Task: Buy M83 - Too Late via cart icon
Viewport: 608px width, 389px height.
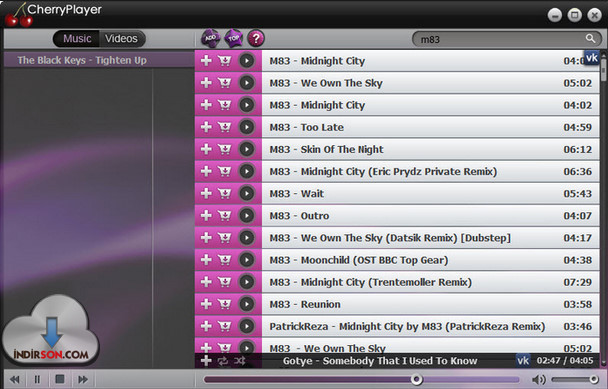Action: click(x=225, y=127)
